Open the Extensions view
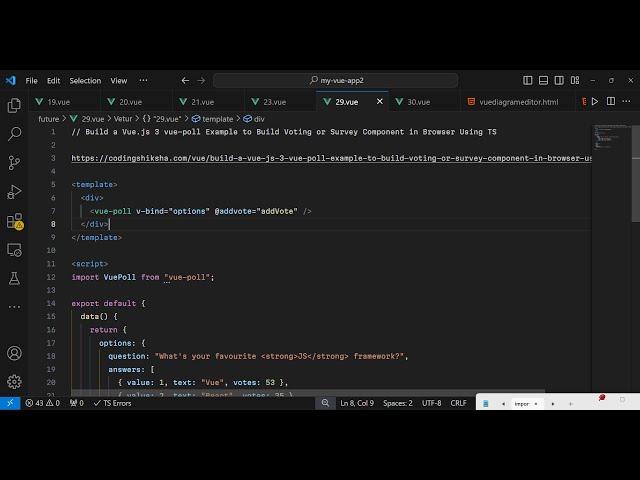This screenshot has width=640, height=480. pyautogui.click(x=14, y=220)
